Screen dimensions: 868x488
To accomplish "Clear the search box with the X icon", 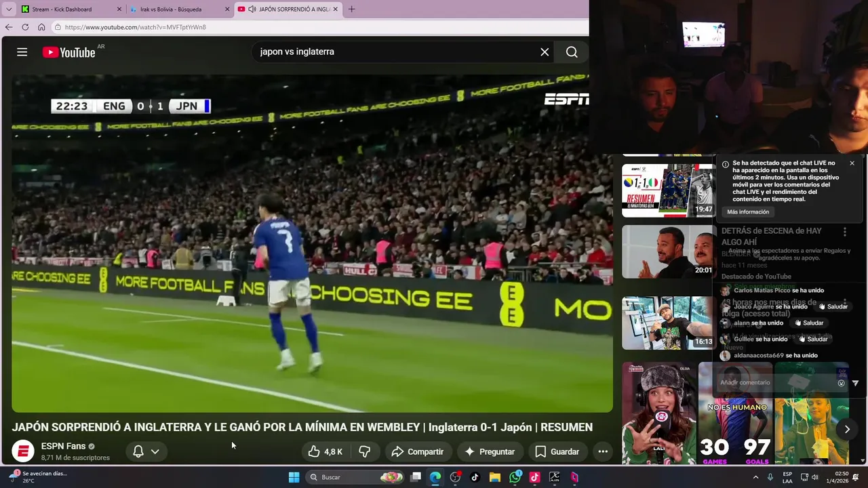I will [x=545, y=52].
